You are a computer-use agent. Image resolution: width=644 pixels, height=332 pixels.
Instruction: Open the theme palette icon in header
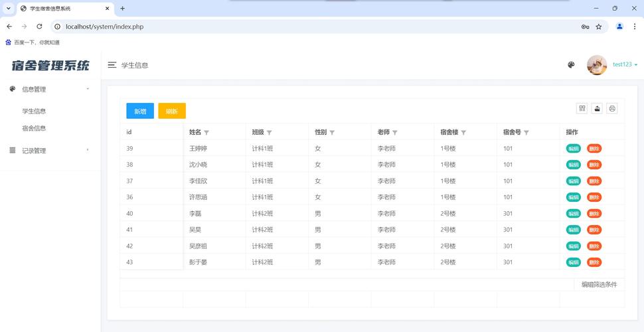(571, 65)
